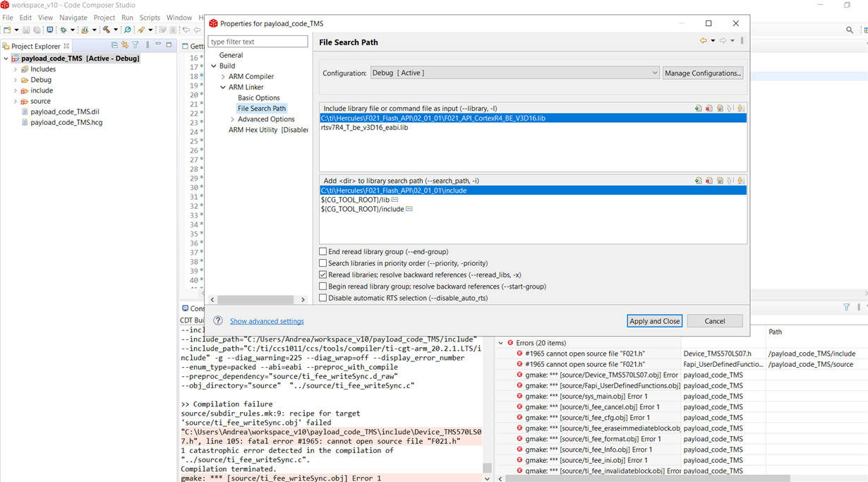The height and width of the screenshot is (482, 868).
Task: Select rtsv7R4_T_be_v3D16_eabi.lib entry
Action: (x=364, y=128)
